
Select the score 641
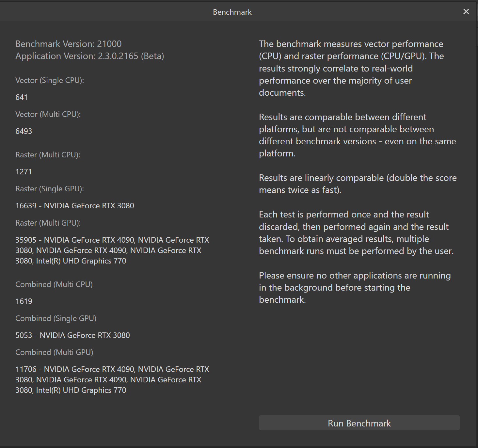[22, 97]
